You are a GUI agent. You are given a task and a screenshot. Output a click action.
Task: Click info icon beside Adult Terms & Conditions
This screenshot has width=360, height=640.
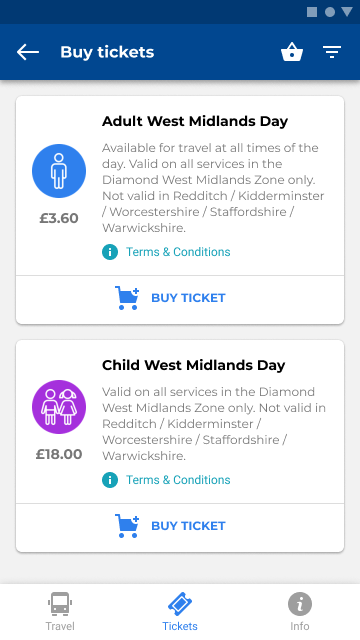pos(110,252)
